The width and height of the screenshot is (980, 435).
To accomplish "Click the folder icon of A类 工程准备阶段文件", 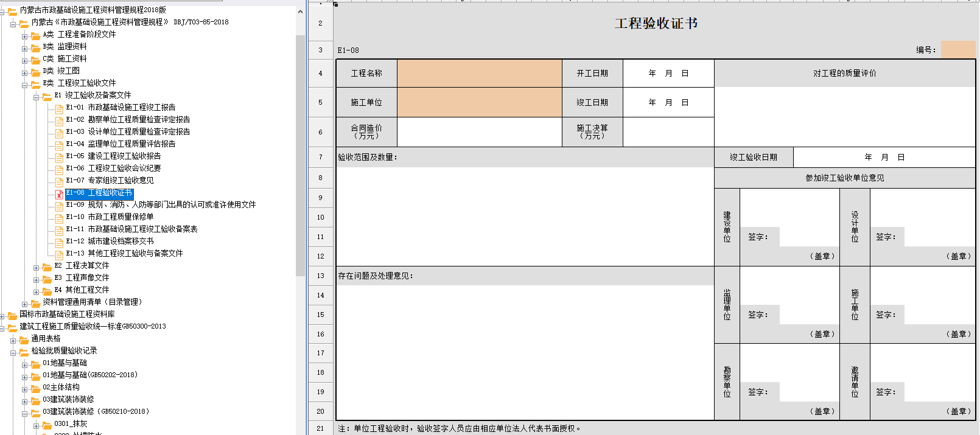I will [x=36, y=36].
